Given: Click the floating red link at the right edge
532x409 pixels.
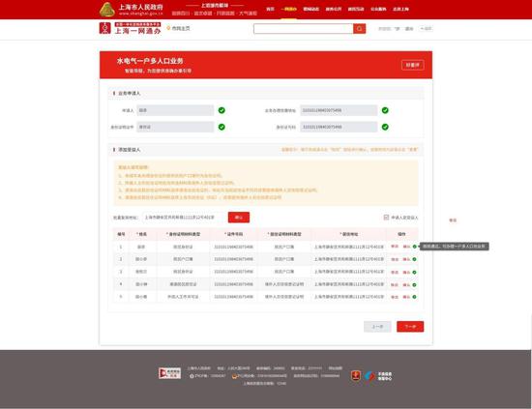Looking at the screenshot, I should pyautogui.click(x=453, y=220).
